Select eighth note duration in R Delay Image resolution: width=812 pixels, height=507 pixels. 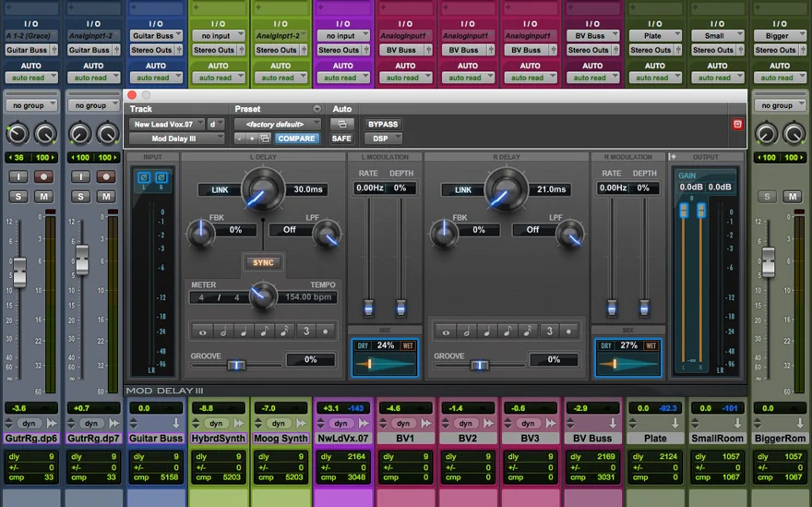point(507,332)
